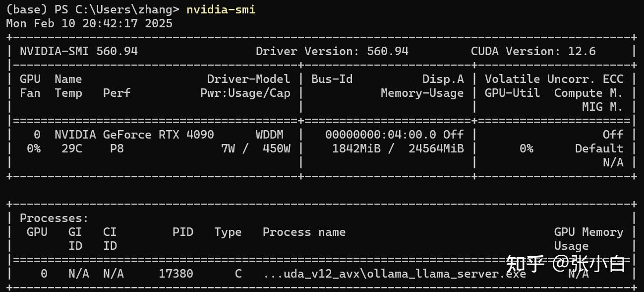Click the Temp column header
The height and width of the screenshot is (292, 644).
68,93
